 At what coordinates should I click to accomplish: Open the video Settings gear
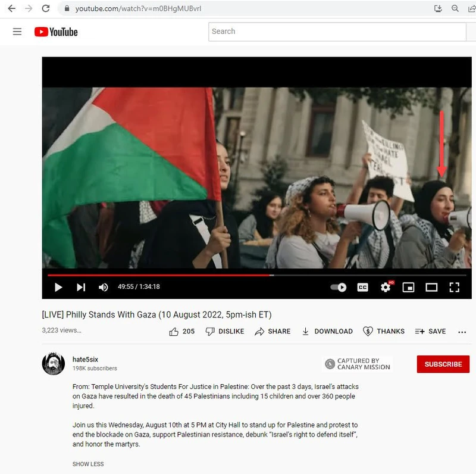pos(386,287)
